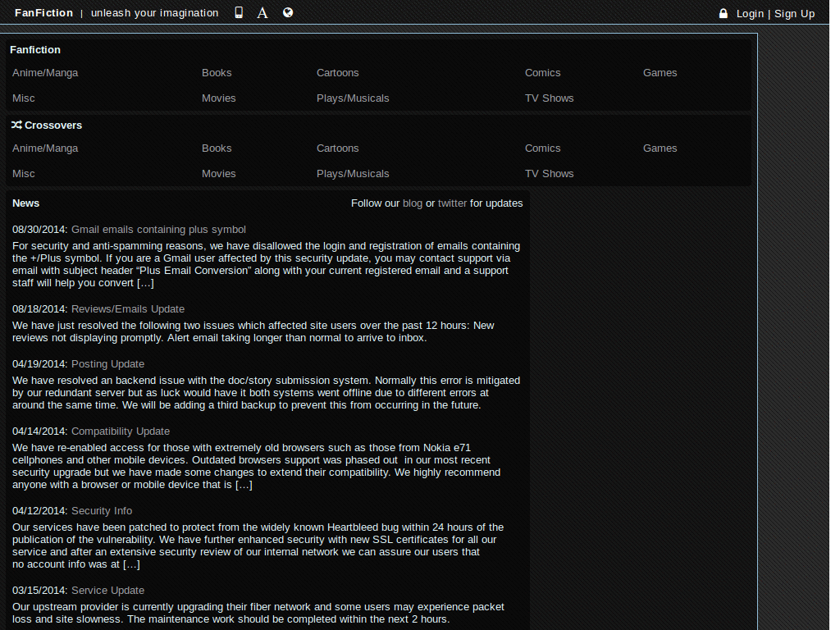This screenshot has height=630, width=840.
Task: Open Crossovers TV Shows category
Action: pyautogui.click(x=549, y=174)
